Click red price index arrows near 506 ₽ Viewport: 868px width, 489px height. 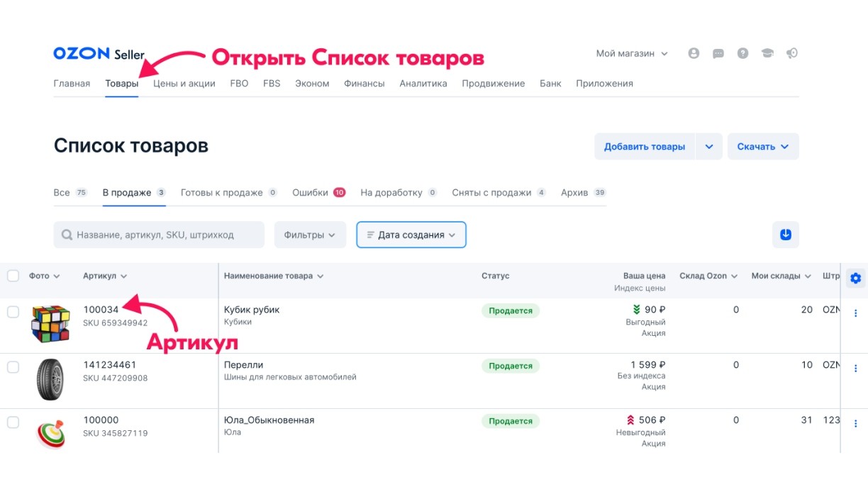(630, 420)
